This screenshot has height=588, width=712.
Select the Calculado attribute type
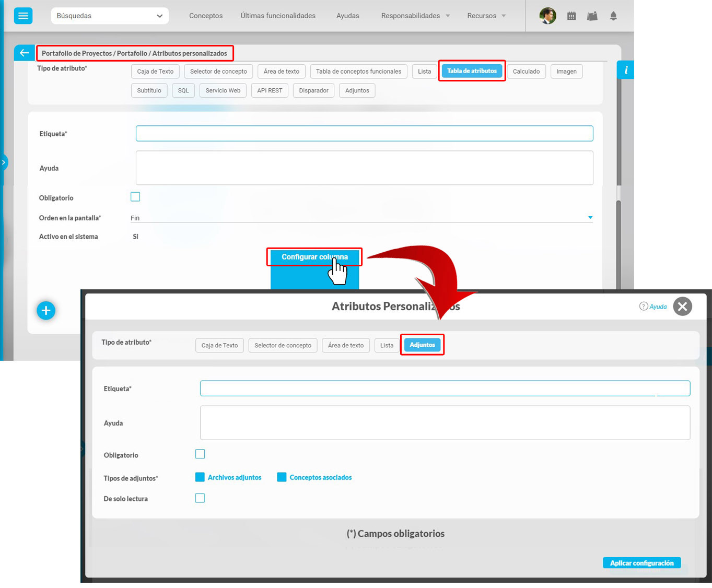pyautogui.click(x=526, y=72)
